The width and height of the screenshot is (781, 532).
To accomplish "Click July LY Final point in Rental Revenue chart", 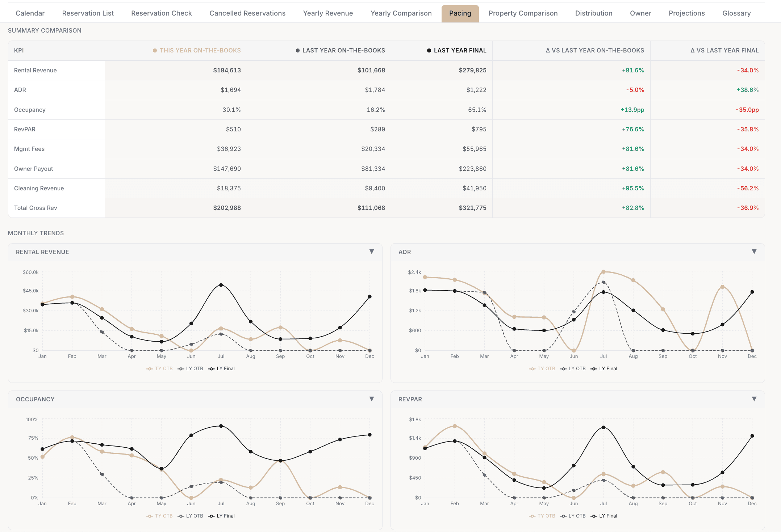I will (x=221, y=285).
